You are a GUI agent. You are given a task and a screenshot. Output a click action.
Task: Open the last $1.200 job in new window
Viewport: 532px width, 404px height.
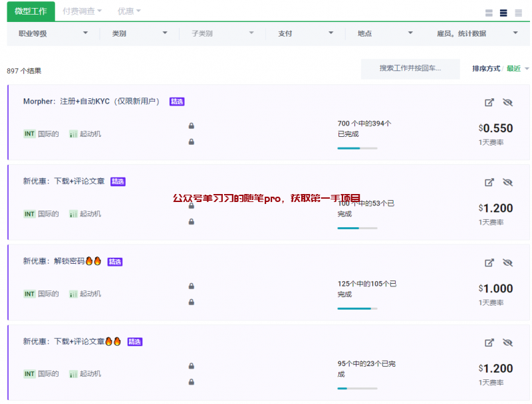coord(489,342)
